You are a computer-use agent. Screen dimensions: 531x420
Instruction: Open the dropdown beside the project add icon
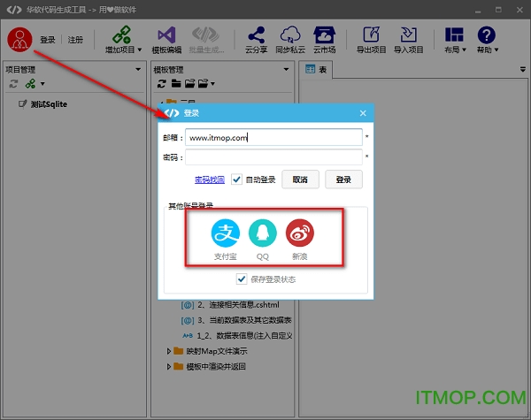tap(42, 84)
